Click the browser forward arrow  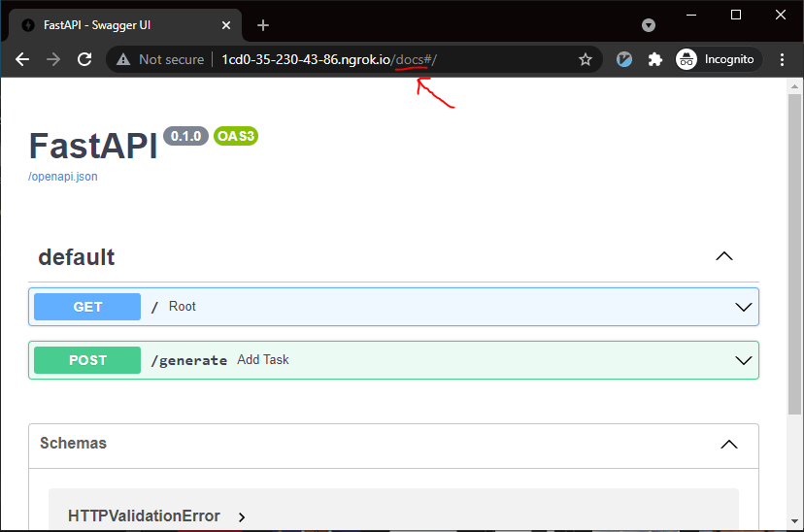53,59
